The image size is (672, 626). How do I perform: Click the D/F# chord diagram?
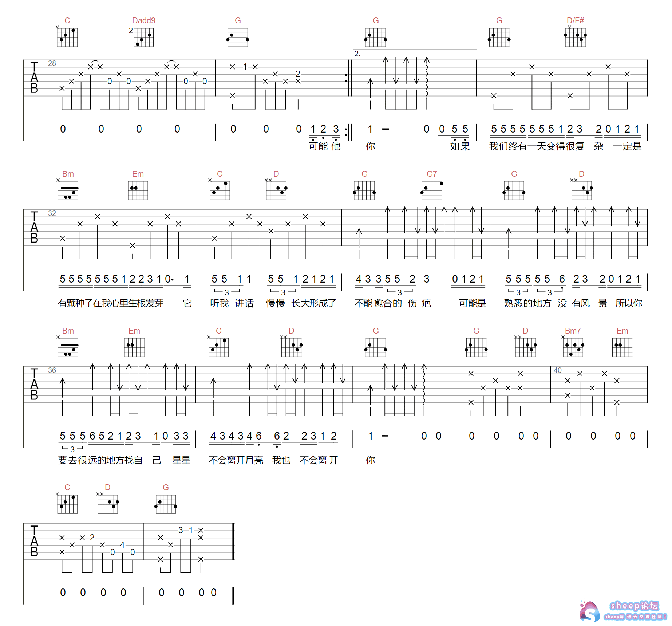575,37
